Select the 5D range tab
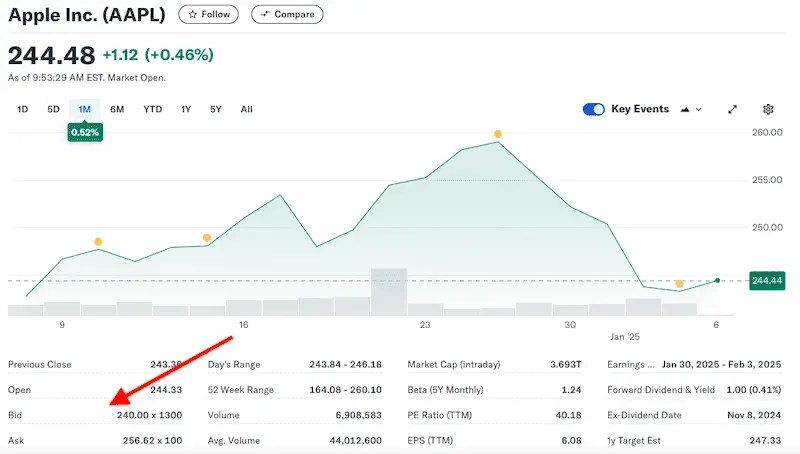 [x=53, y=109]
